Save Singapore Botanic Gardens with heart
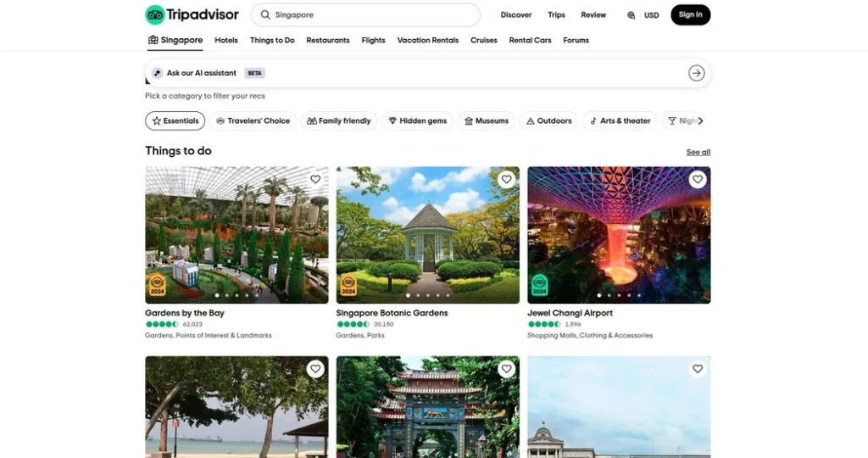 507,180
